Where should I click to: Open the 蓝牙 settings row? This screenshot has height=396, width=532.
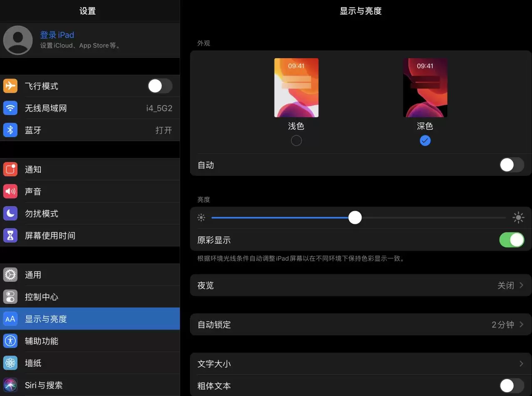(x=90, y=130)
